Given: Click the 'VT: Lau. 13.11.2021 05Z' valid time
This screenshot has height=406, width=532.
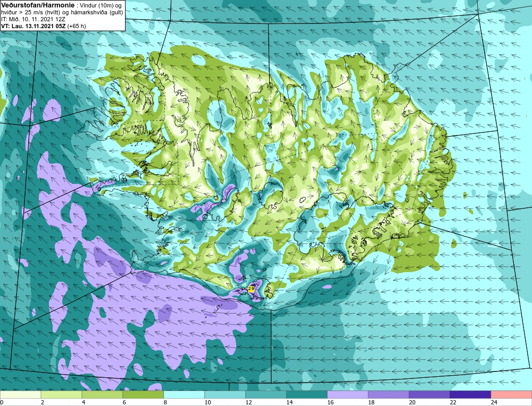Looking at the screenshot, I should click(33, 26).
